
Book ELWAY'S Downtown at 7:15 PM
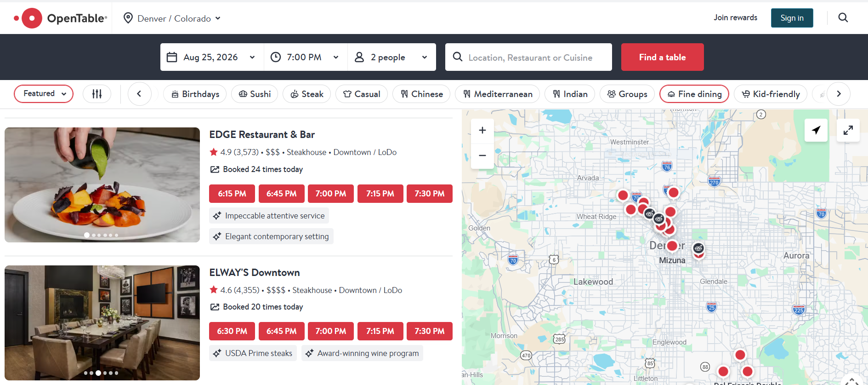click(380, 331)
